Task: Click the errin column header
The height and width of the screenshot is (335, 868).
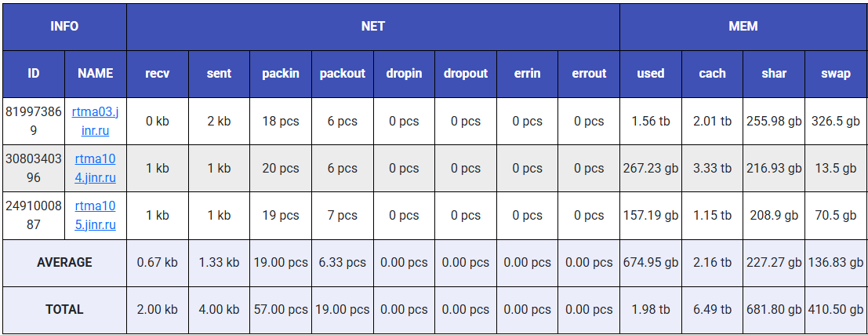Action: tap(527, 73)
